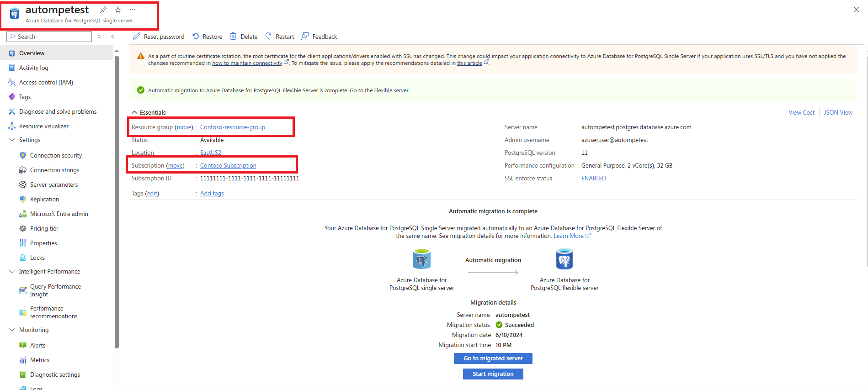Image resolution: width=868 pixels, height=390 pixels.
Task: Open the JSON View link
Action: 838,112
